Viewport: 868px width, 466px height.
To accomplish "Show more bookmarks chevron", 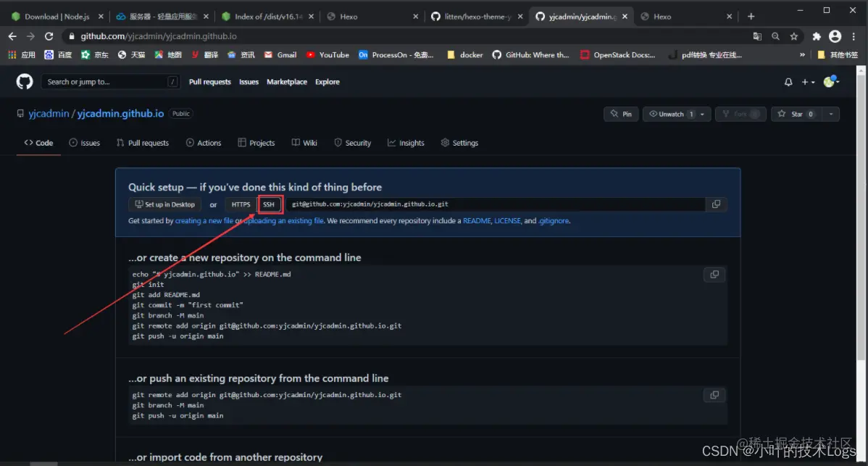I will click(802, 55).
